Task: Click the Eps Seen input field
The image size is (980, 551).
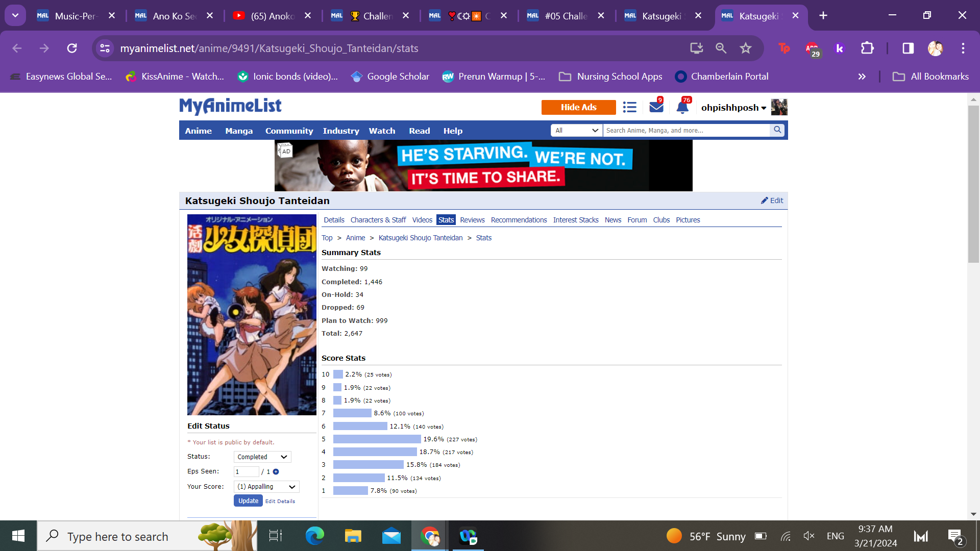Action: pyautogui.click(x=246, y=472)
